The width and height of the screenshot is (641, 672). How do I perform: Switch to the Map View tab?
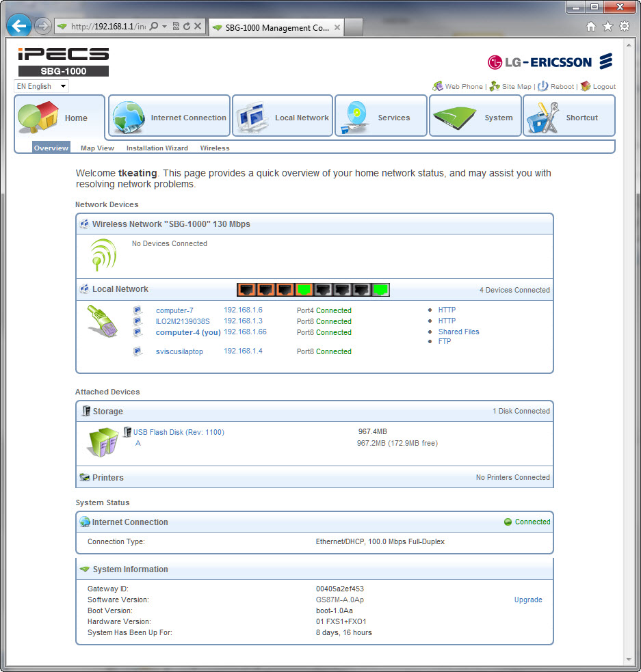pyautogui.click(x=97, y=148)
